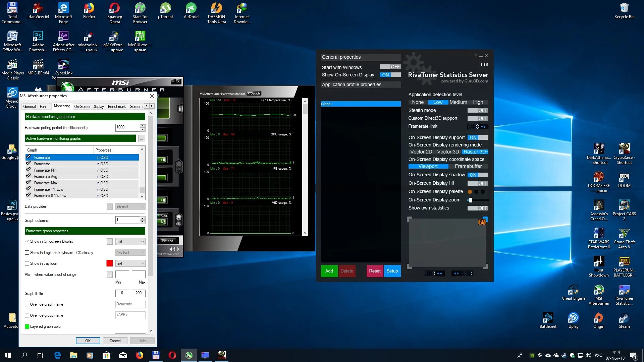Viewport: 644px width, 362px height.
Task: Toggle Show in On-Screen Display checkbox
Action: click(27, 241)
